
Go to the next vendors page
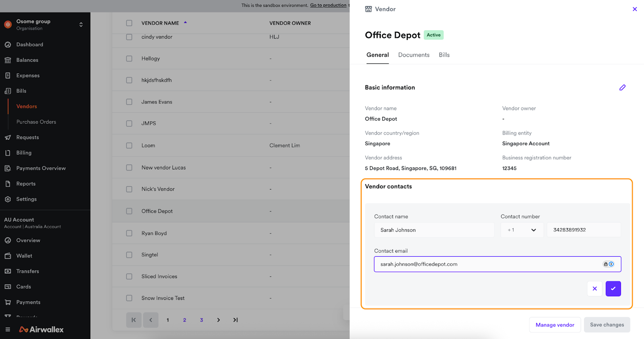[219, 320]
